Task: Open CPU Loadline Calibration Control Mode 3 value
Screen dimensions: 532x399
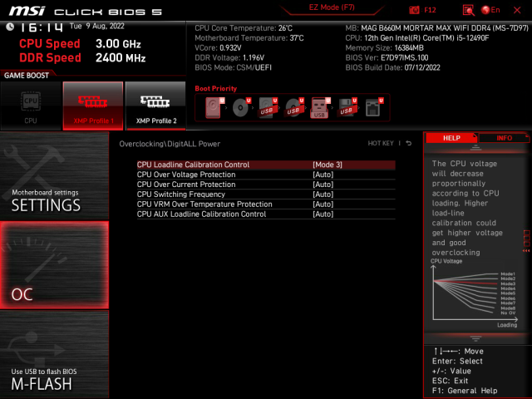Action: 328,165
